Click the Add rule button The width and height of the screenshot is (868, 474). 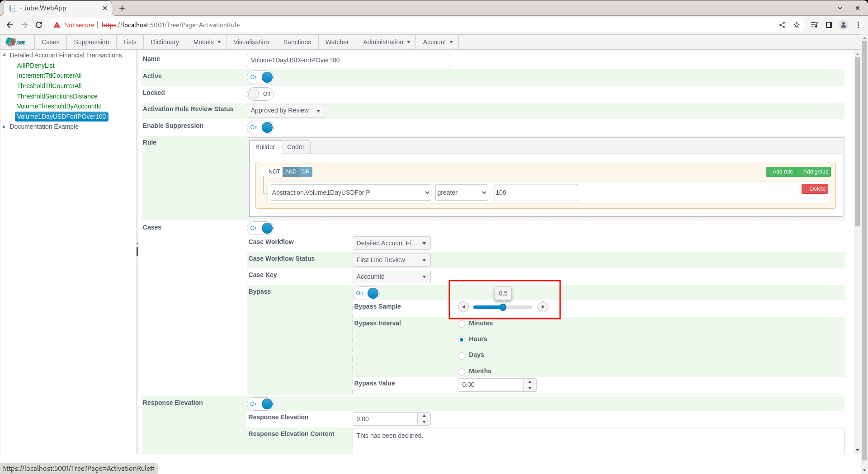pos(781,172)
